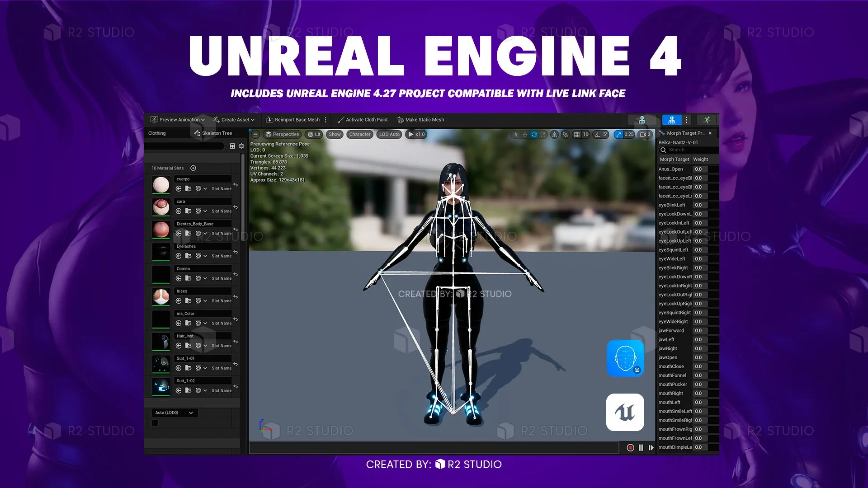Image resolution: width=868 pixels, height=488 pixels.
Task: Select the scale gizmo tool
Action: point(543,134)
